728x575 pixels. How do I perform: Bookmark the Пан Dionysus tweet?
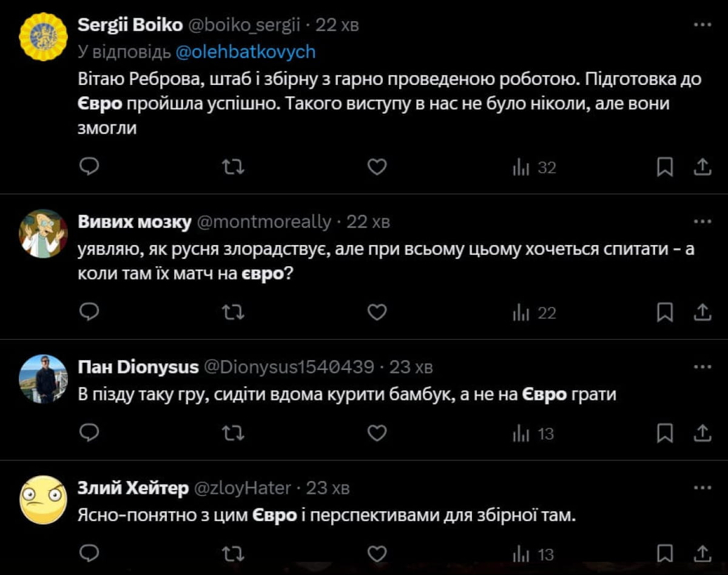tap(665, 433)
